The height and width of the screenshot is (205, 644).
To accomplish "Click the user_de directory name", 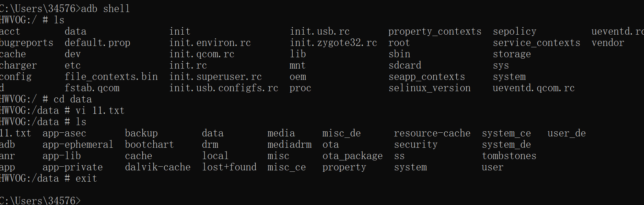I will point(566,133).
